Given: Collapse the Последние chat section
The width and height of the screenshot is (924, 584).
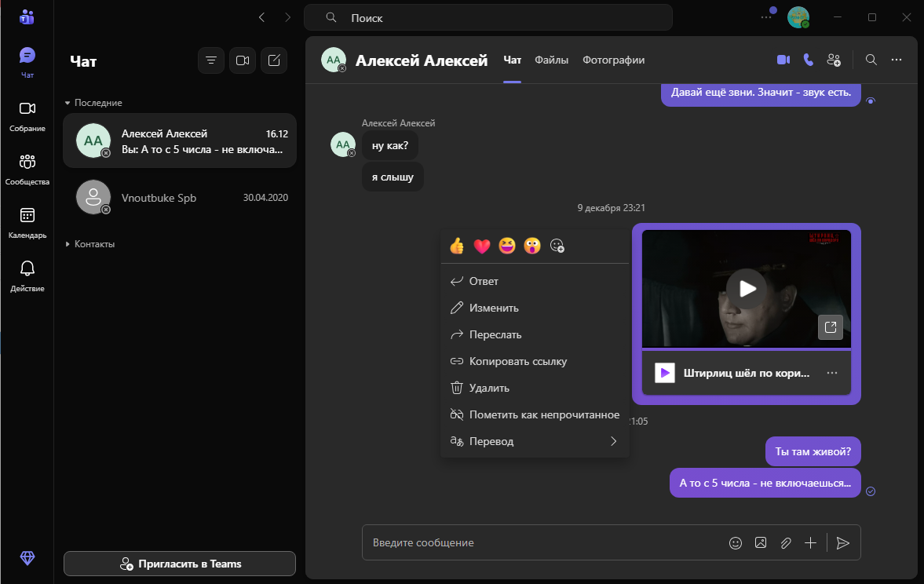Looking at the screenshot, I should 68,103.
